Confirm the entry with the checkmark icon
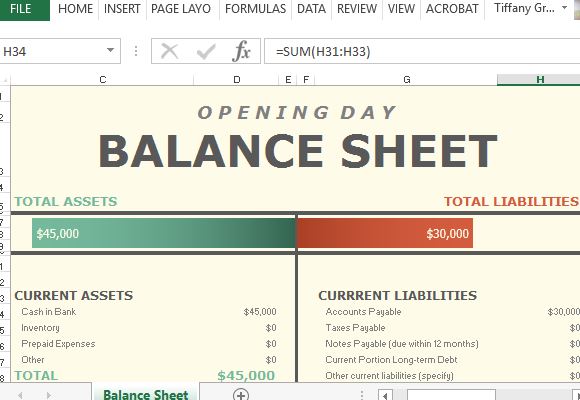 tap(206, 51)
